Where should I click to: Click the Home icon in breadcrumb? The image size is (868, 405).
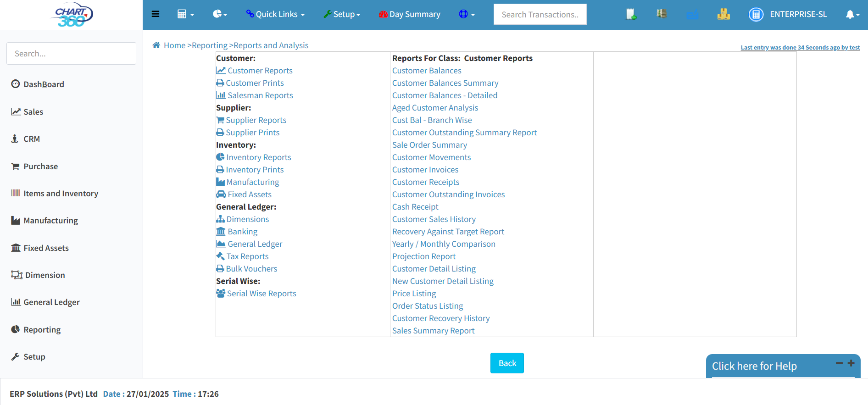tap(156, 45)
